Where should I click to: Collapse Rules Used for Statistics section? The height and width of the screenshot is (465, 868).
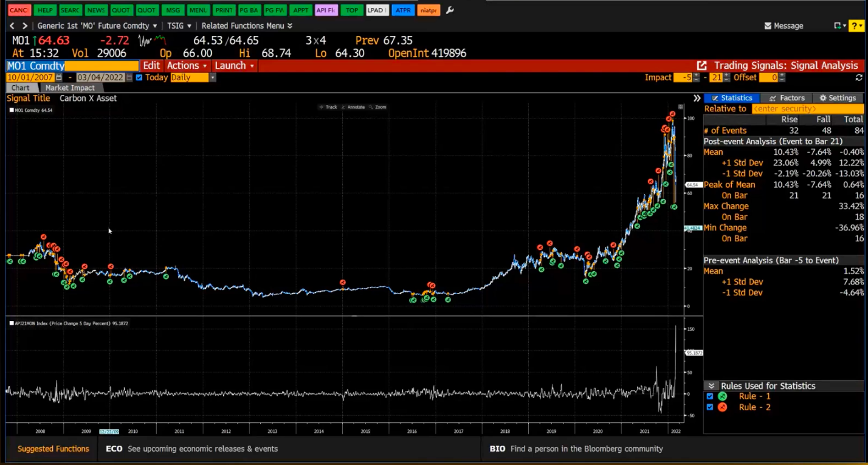coord(710,386)
